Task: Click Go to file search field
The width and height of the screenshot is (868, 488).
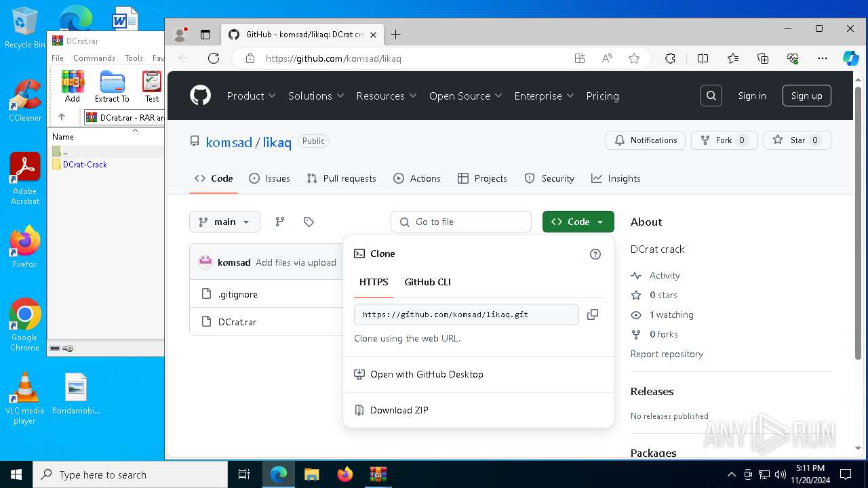Action: click(461, 222)
